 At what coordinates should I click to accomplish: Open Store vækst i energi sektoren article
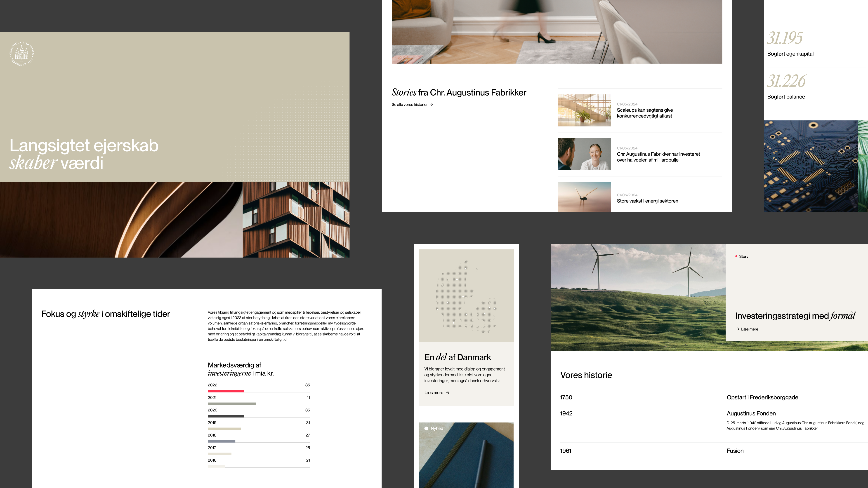pyautogui.click(x=647, y=201)
